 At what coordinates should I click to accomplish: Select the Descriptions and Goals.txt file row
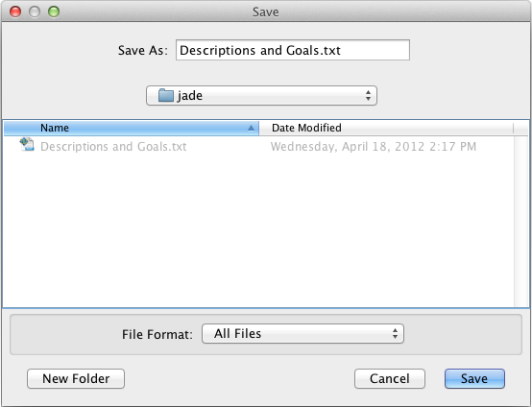258,147
